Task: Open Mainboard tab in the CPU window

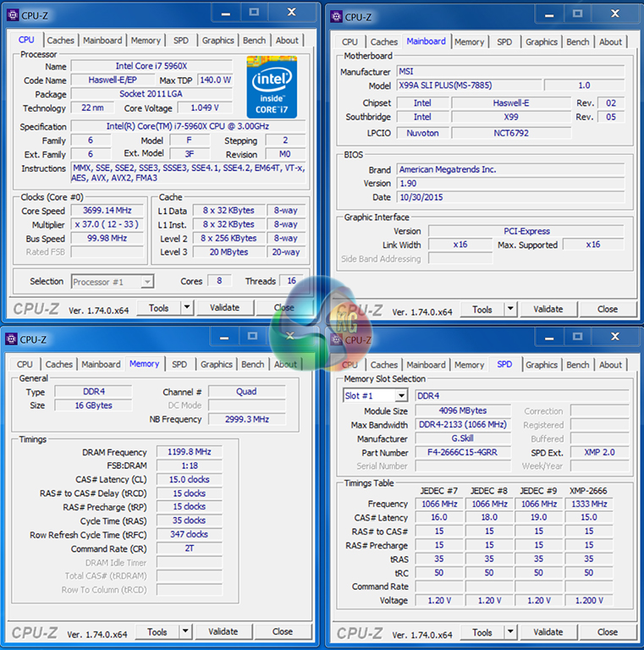Action: [102, 41]
